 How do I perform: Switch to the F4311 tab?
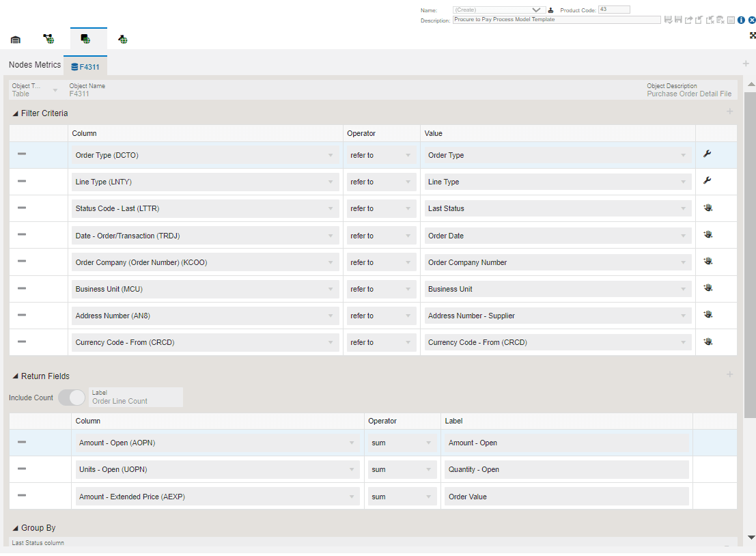coord(85,67)
